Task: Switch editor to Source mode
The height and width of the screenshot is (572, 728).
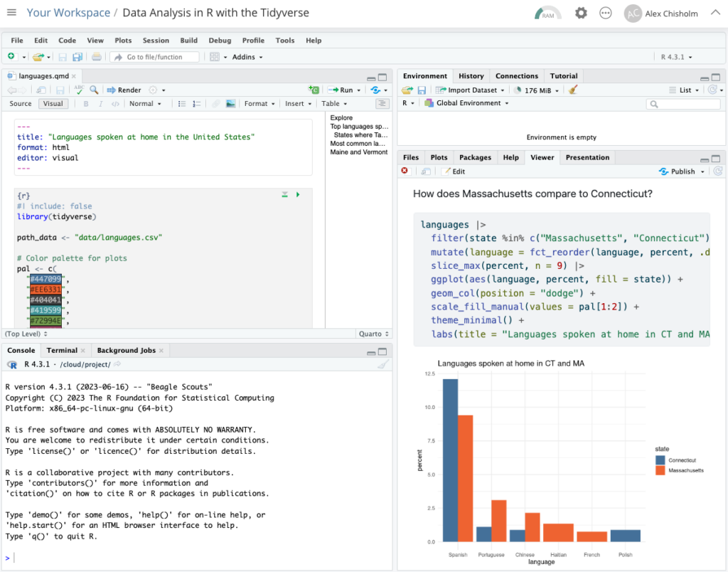Action: tap(21, 104)
